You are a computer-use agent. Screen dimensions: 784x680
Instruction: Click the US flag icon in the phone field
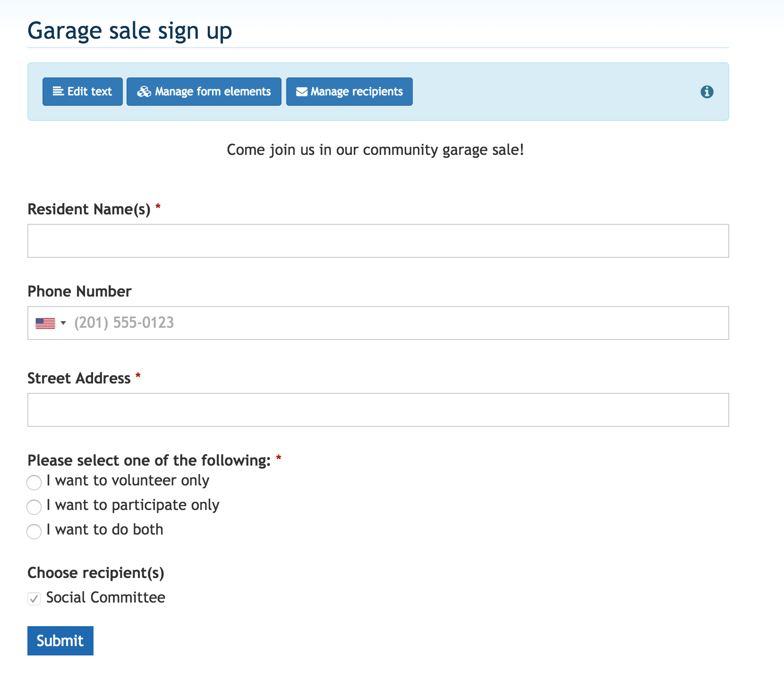click(45, 323)
